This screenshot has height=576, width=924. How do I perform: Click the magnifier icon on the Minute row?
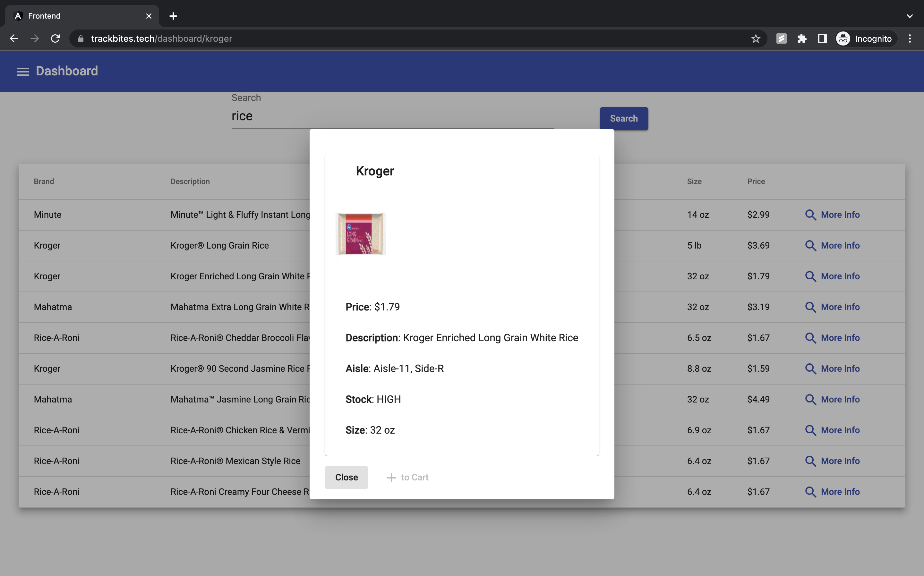pyautogui.click(x=810, y=215)
